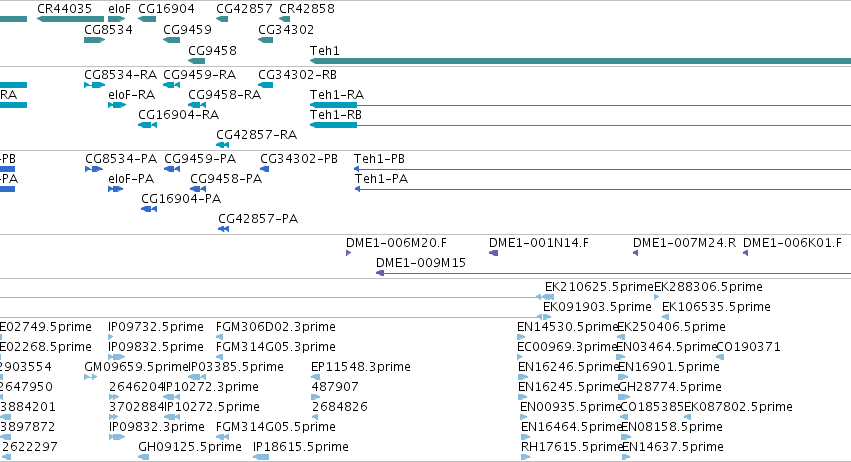This screenshot has width=851, height=462.
Task: Open the CG9459 gene label
Action: coord(187,29)
